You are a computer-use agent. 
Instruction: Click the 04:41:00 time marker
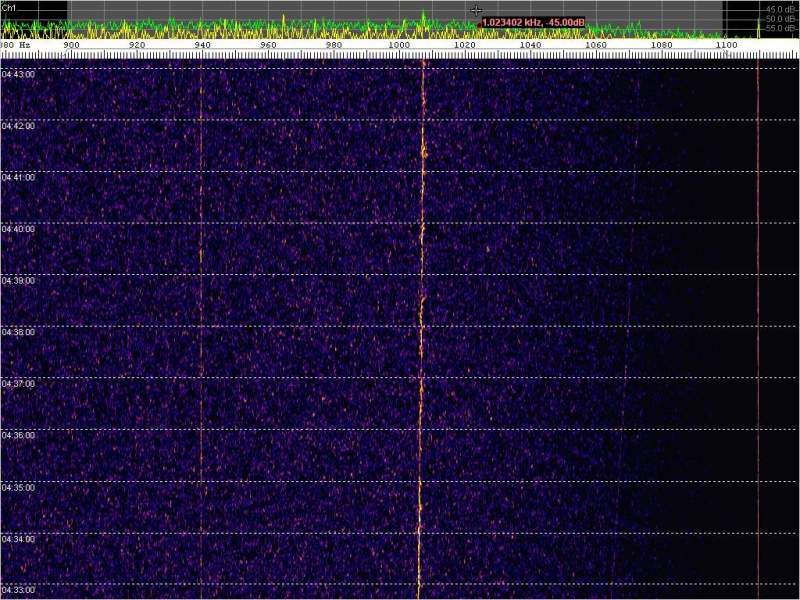point(17,177)
